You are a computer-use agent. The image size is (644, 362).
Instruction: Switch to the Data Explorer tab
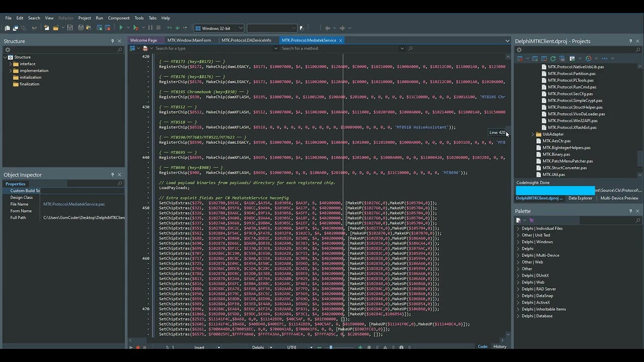click(x=580, y=198)
